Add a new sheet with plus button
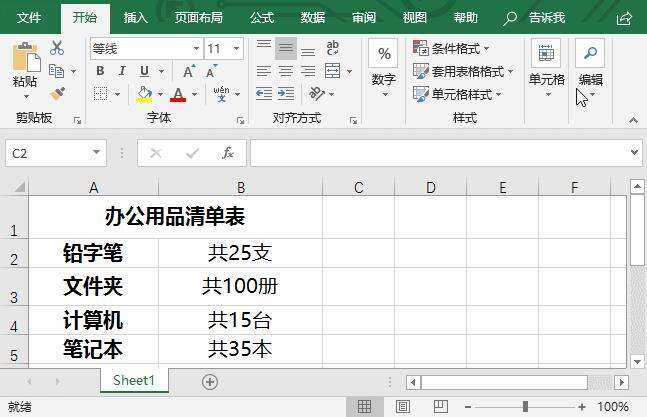The width and height of the screenshot is (647, 417). point(210,382)
